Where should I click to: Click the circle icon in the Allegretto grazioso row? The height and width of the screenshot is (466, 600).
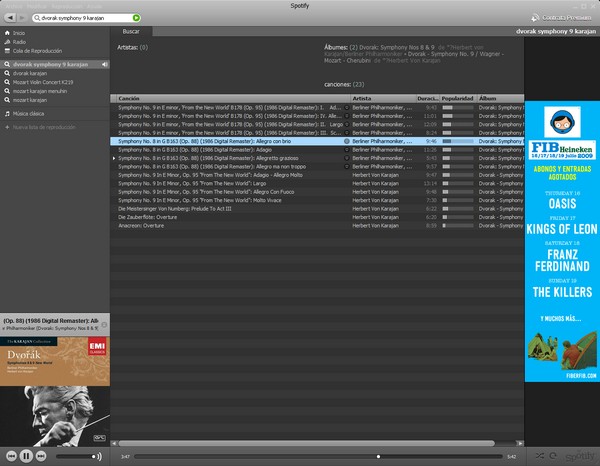[x=347, y=158]
